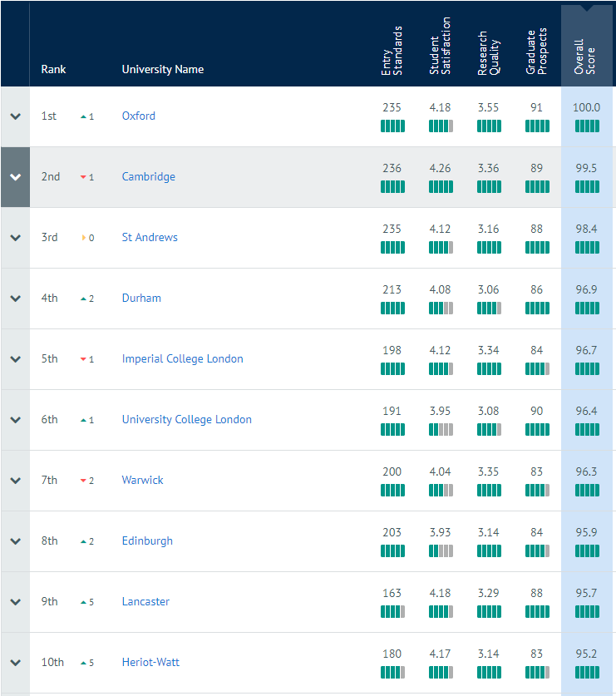The width and height of the screenshot is (616, 696).
Task: Click Lancaster's entry standards value 163
Action: pos(392,593)
